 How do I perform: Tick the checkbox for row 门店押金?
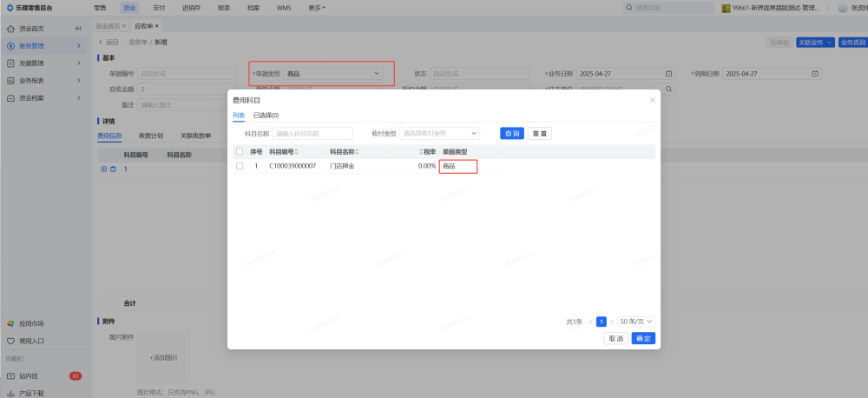tap(240, 166)
